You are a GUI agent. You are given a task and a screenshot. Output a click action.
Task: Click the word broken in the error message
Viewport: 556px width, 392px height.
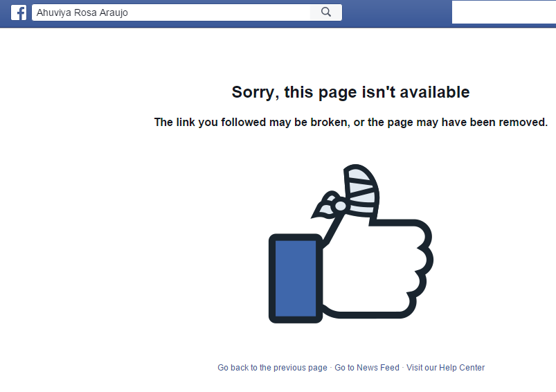point(330,122)
